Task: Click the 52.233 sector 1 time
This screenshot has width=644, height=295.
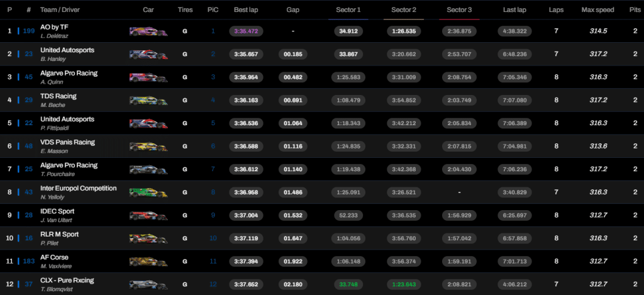Action: point(348,215)
